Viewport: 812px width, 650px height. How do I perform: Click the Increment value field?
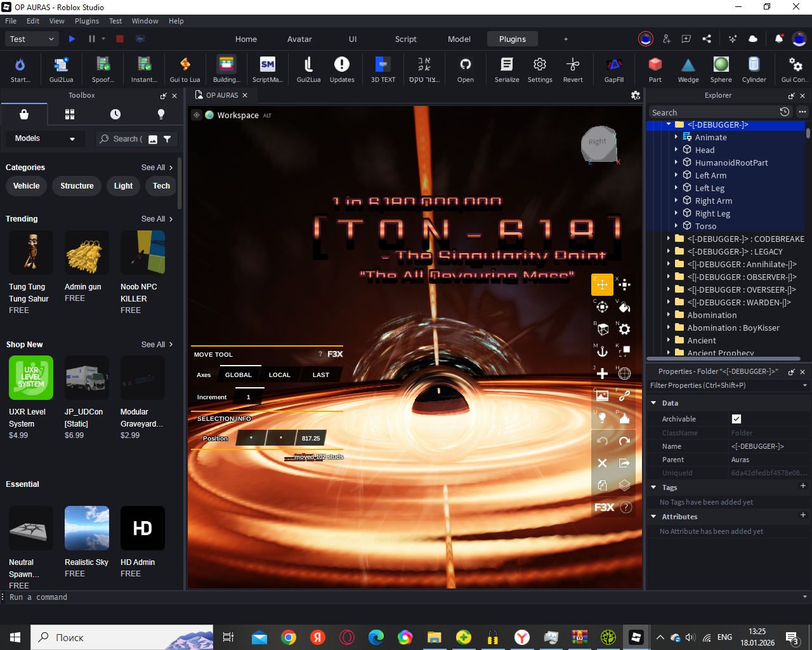point(248,397)
